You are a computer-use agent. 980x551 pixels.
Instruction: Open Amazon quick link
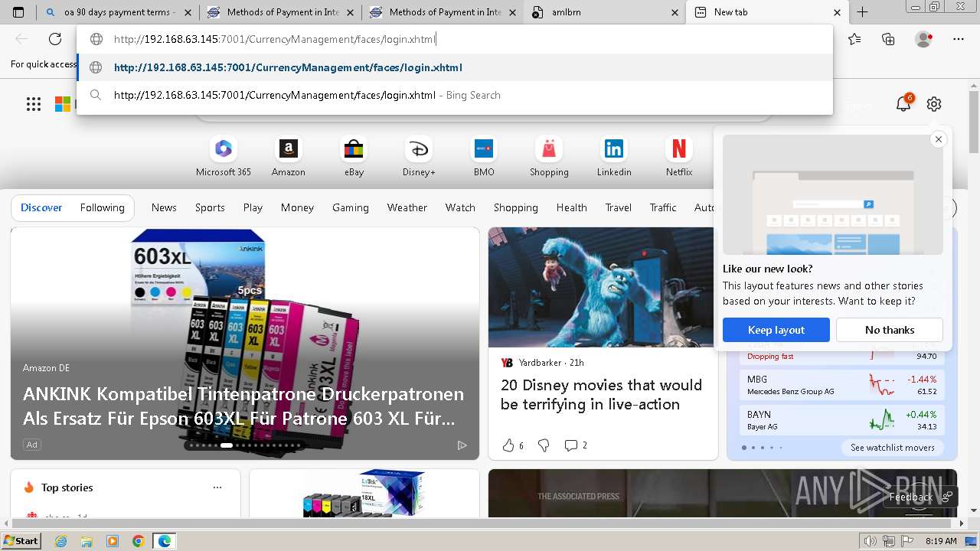[289, 156]
